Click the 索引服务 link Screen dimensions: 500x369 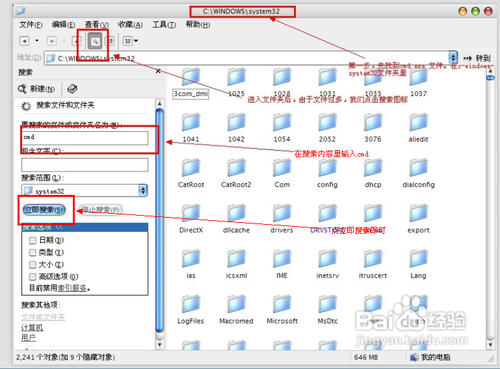pos(72,288)
